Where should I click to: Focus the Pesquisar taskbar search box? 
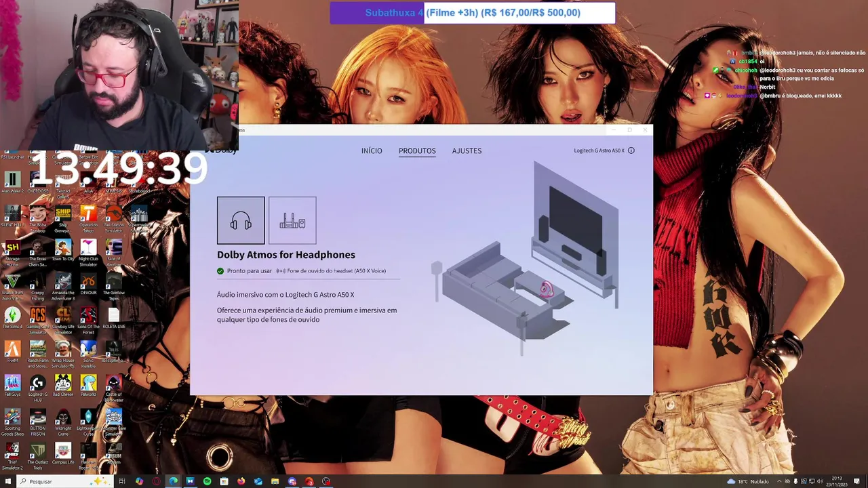click(64, 481)
